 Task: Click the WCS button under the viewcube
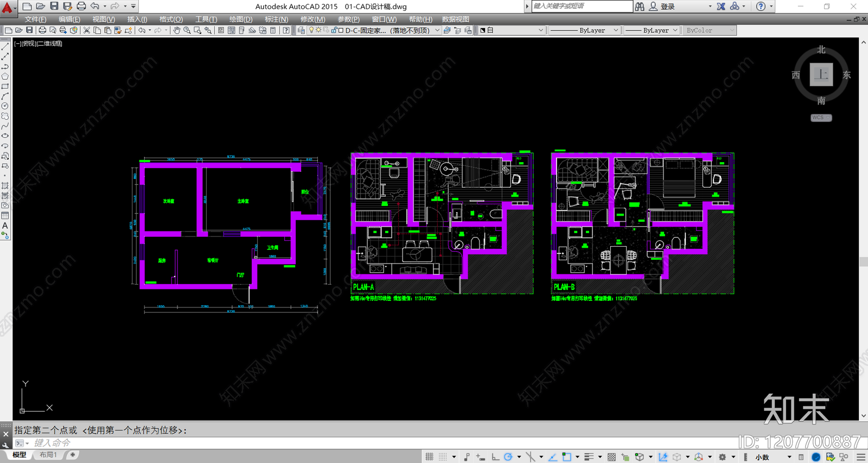coord(821,118)
